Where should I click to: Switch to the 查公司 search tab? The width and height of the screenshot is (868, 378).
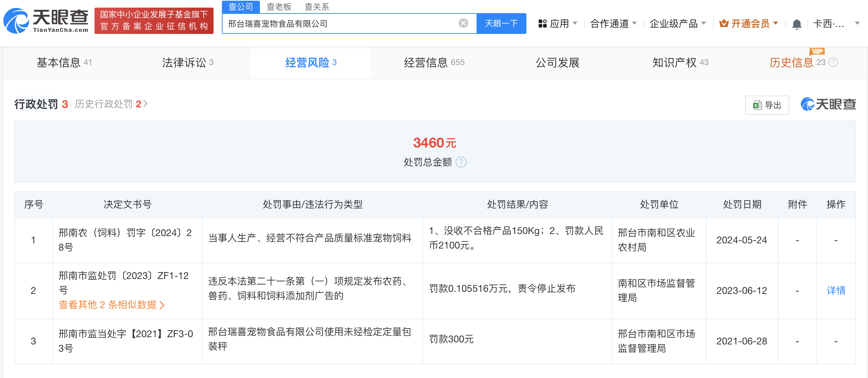(x=241, y=7)
